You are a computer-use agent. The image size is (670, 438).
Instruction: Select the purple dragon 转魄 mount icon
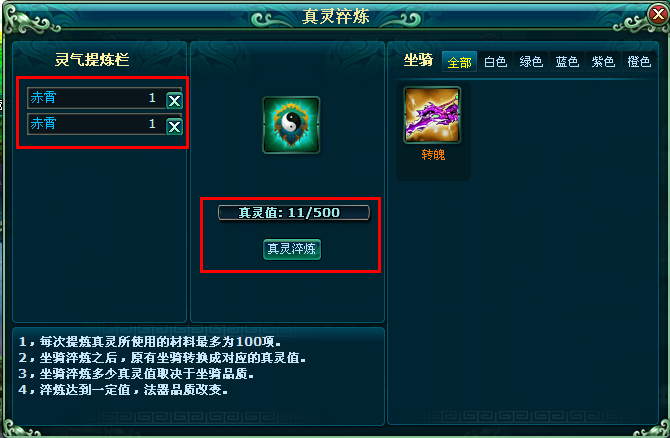click(x=432, y=115)
